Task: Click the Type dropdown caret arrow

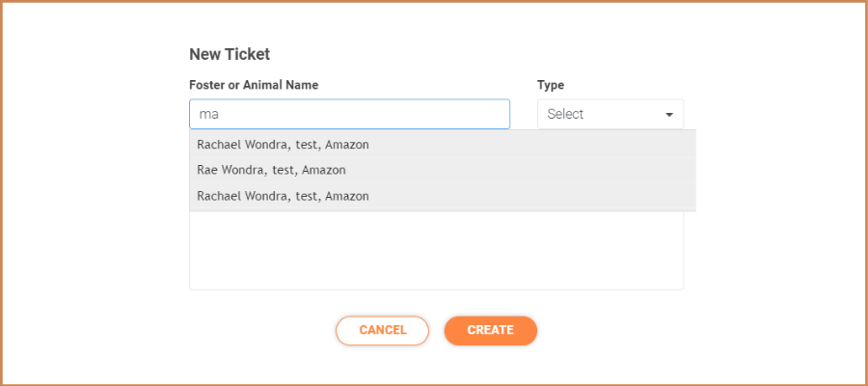Action: pyautogui.click(x=668, y=115)
